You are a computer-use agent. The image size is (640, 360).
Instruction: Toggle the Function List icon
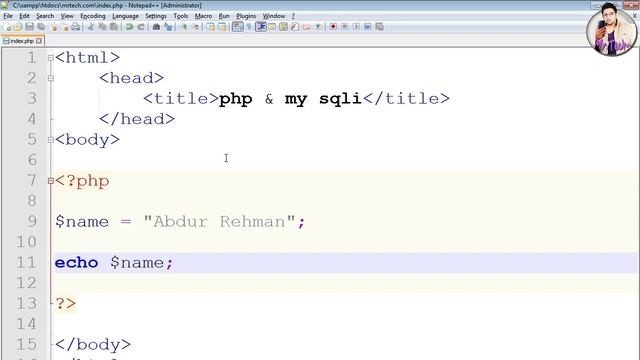coord(295,27)
